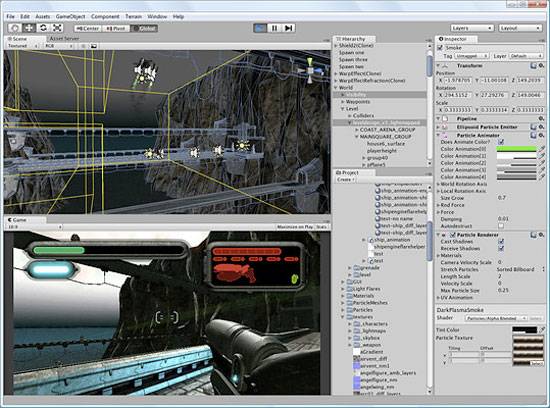This screenshot has width=550, height=408.
Task: Select the Inspector tab
Action: [x=455, y=39]
